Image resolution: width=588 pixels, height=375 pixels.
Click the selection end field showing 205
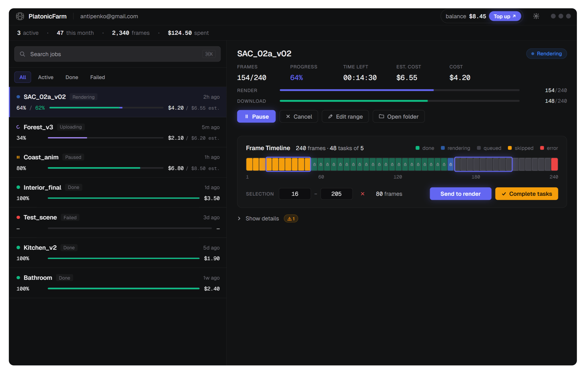(x=337, y=194)
